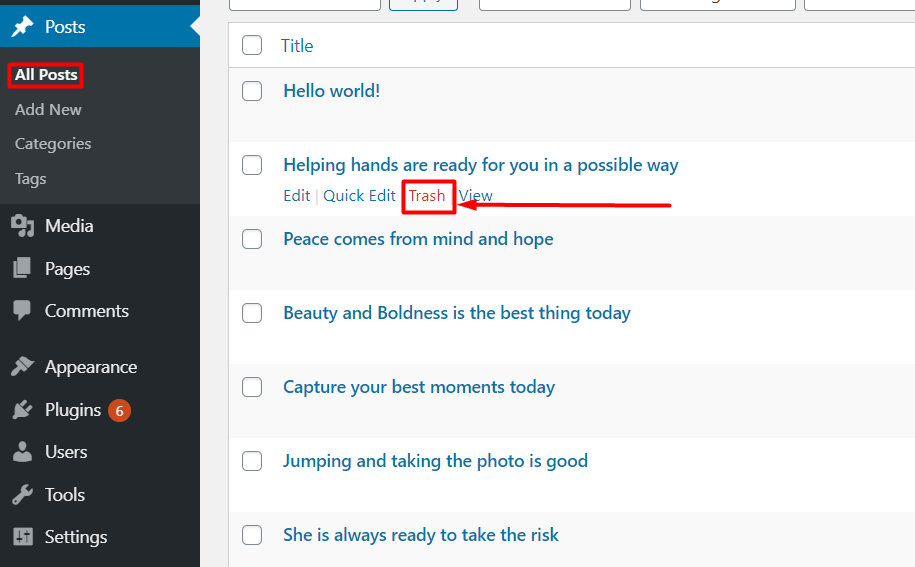Open Peace comes from mind and hope post
This screenshot has height=567, width=915.
[418, 239]
